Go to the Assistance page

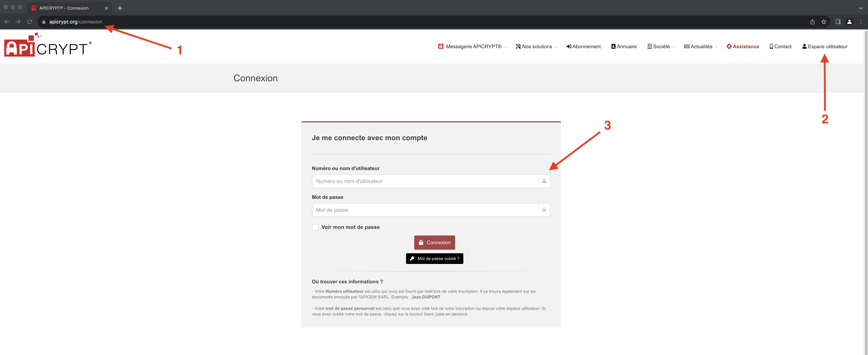click(743, 46)
